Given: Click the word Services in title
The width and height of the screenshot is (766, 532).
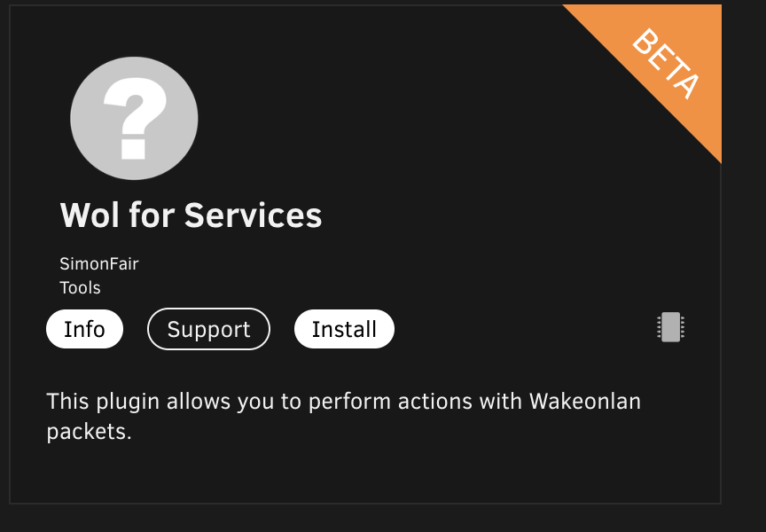Looking at the screenshot, I should (253, 215).
